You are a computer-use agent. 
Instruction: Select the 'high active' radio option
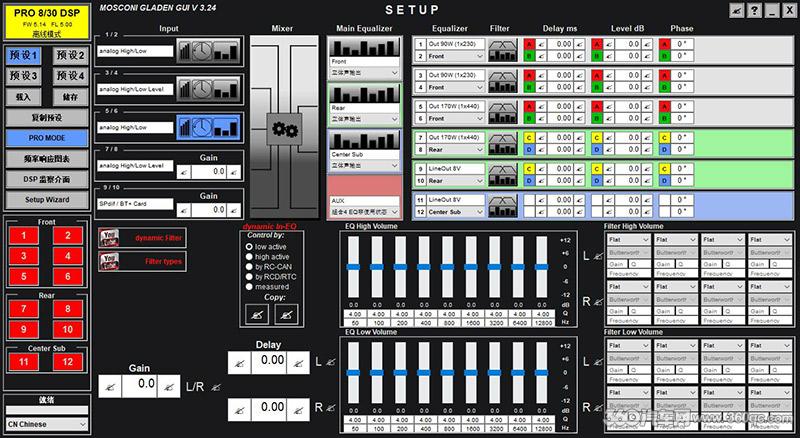tap(249, 257)
